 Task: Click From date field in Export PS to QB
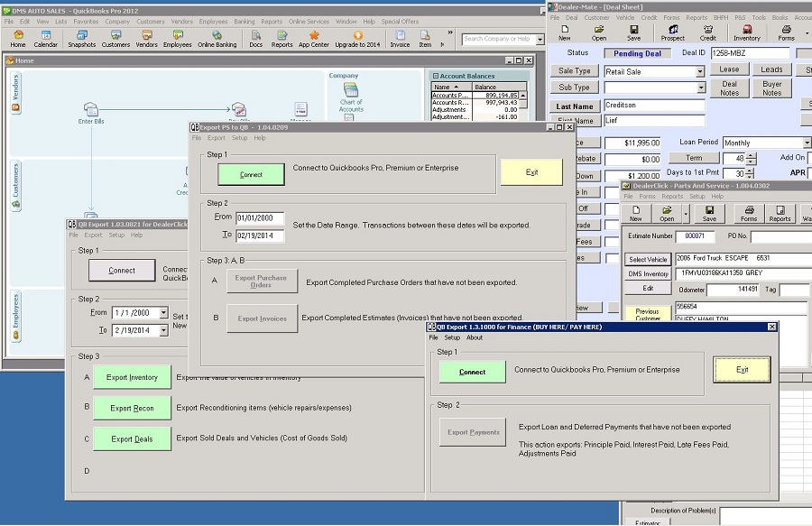coord(260,218)
